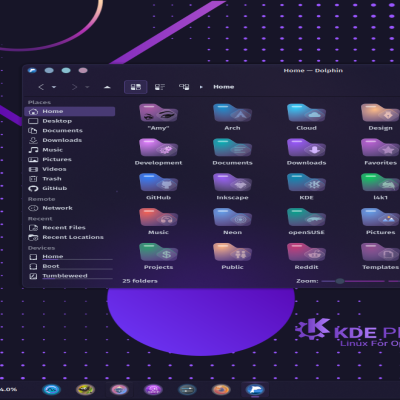Switch to Compact view mode

point(160,87)
